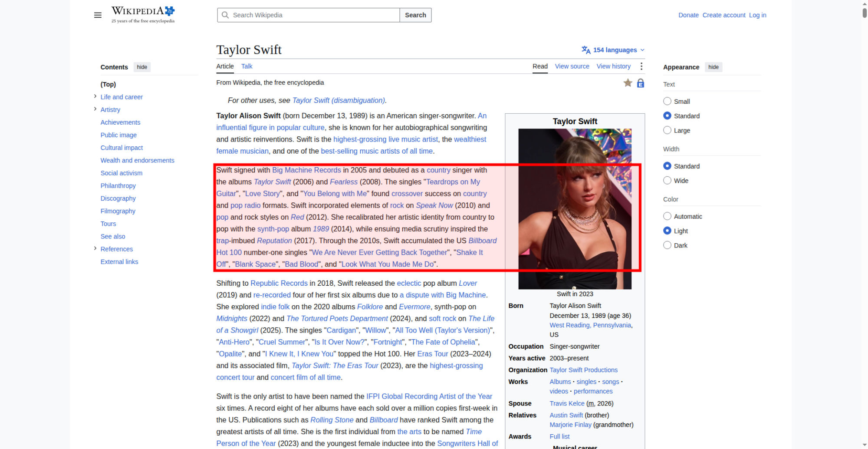Click the Log in link
The height and width of the screenshot is (449, 868).
tap(757, 15)
